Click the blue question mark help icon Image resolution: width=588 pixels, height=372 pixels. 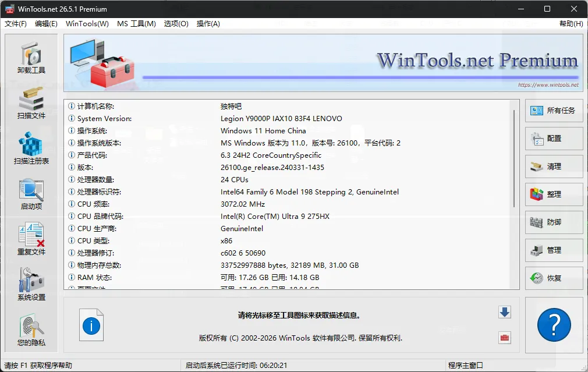[x=554, y=325]
